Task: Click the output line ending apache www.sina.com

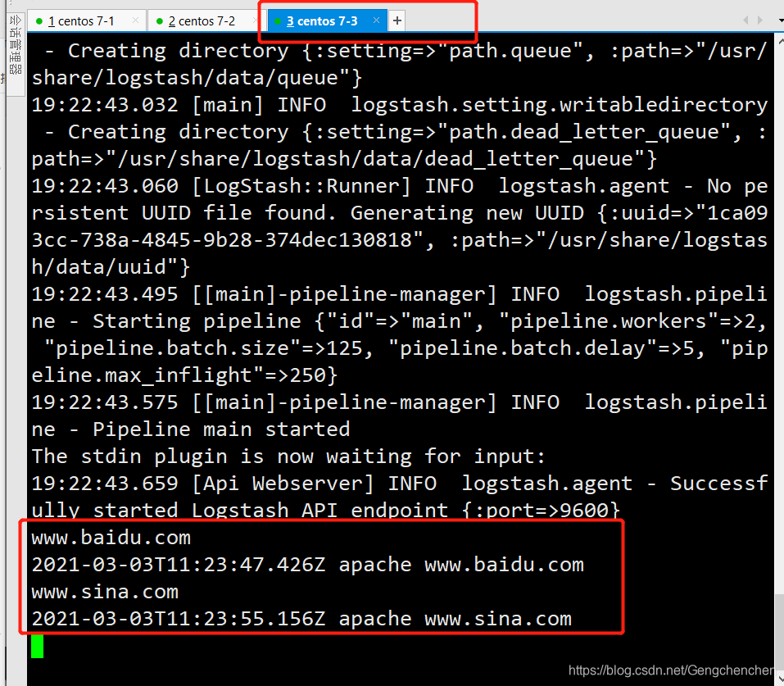Action: pos(301,619)
